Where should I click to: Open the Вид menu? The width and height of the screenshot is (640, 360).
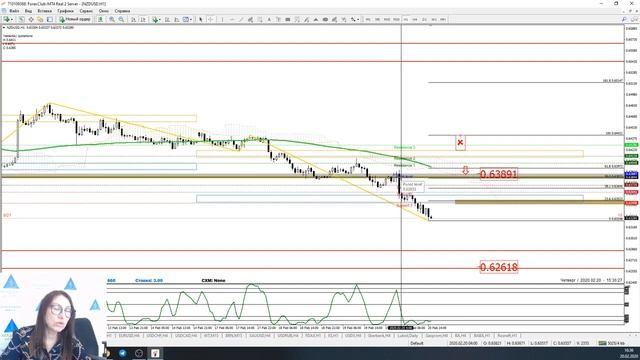pyautogui.click(x=28, y=11)
